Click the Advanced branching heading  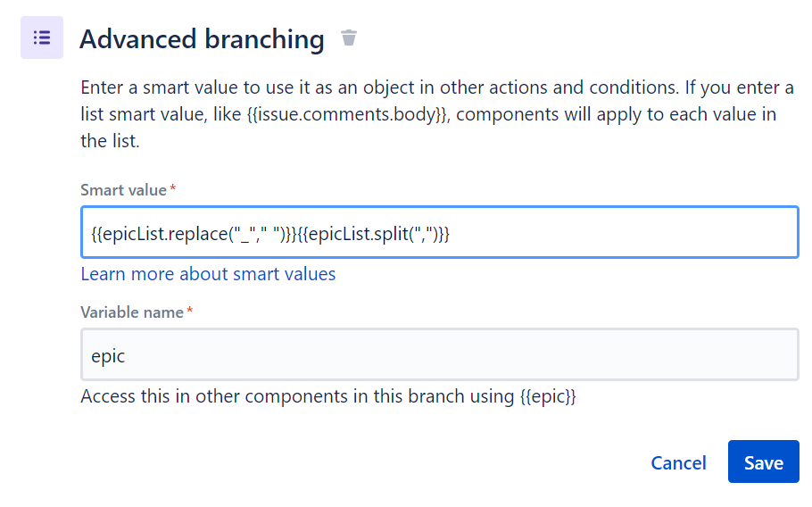pyautogui.click(x=202, y=39)
